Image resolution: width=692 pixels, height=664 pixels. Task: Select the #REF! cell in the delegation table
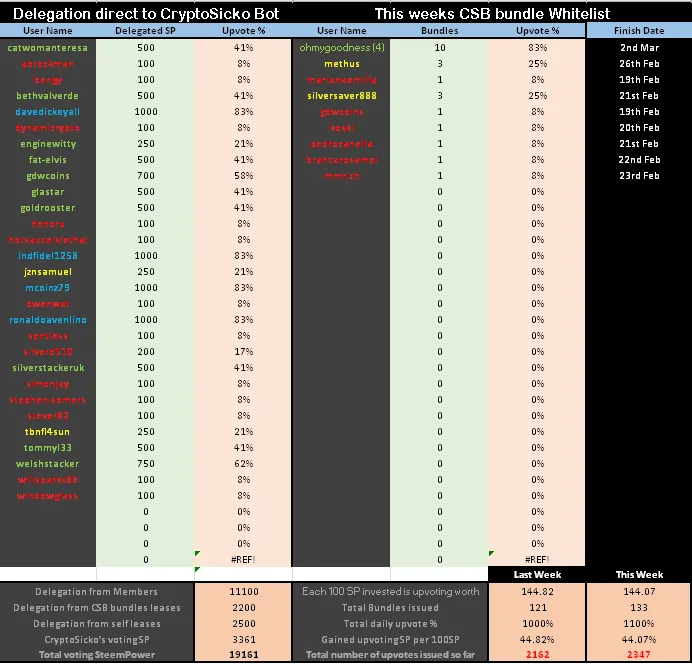pos(243,559)
